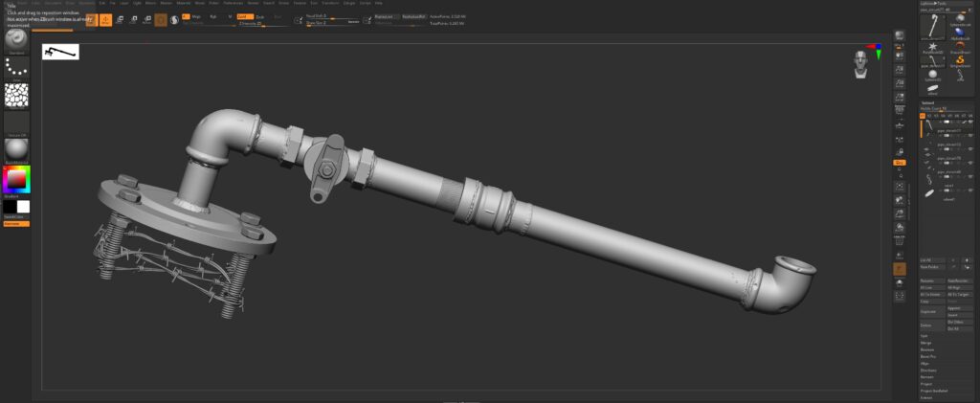Open the BasicMaterial sphere picker
This screenshot has height=403, width=980.
(x=16, y=150)
